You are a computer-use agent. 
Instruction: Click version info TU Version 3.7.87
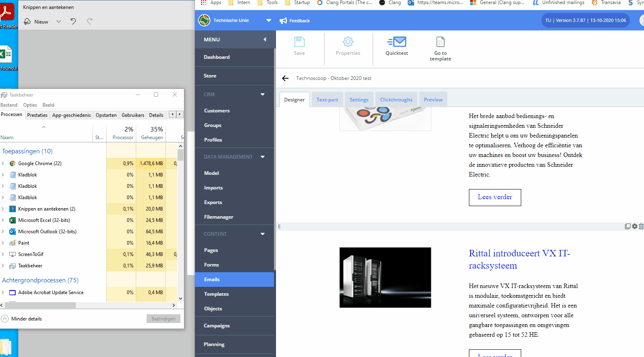pyautogui.click(x=585, y=20)
